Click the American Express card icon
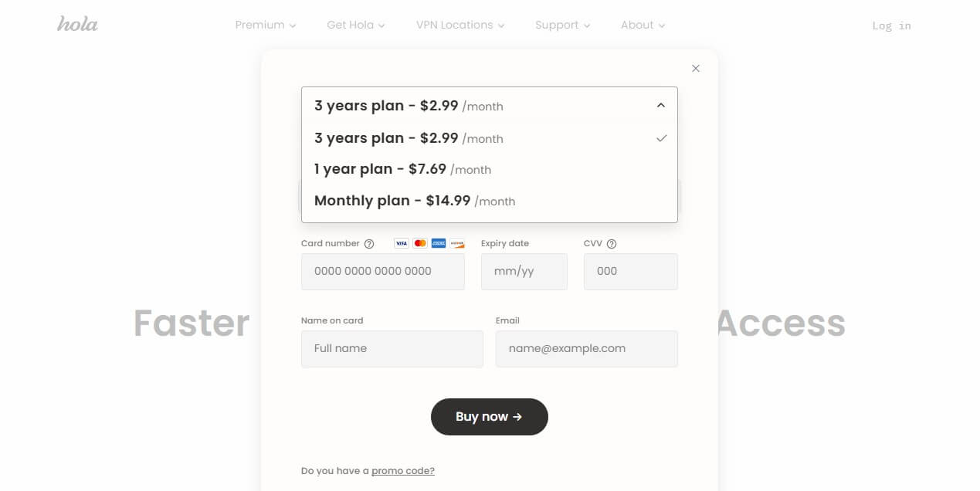The width and height of the screenshot is (980, 491). pyautogui.click(x=438, y=243)
